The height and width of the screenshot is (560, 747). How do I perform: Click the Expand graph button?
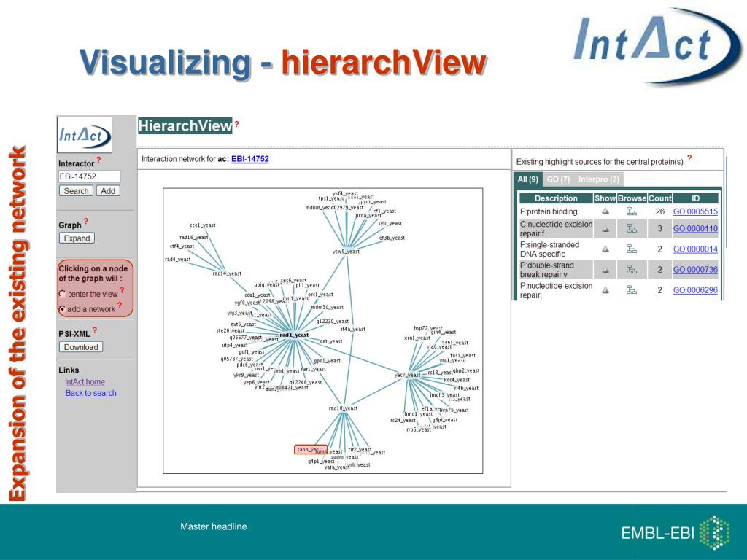pyautogui.click(x=77, y=238)
